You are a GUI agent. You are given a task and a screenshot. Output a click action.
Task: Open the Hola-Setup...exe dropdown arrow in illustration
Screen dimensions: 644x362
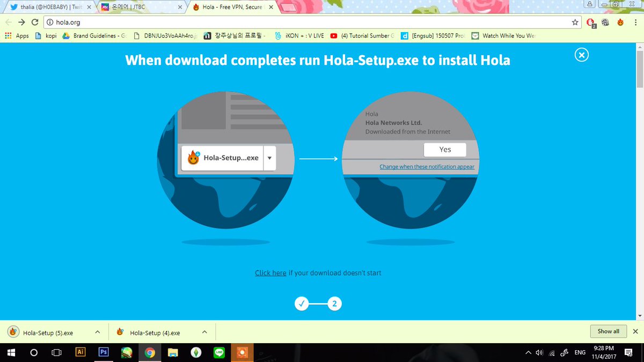pos(269,158)
